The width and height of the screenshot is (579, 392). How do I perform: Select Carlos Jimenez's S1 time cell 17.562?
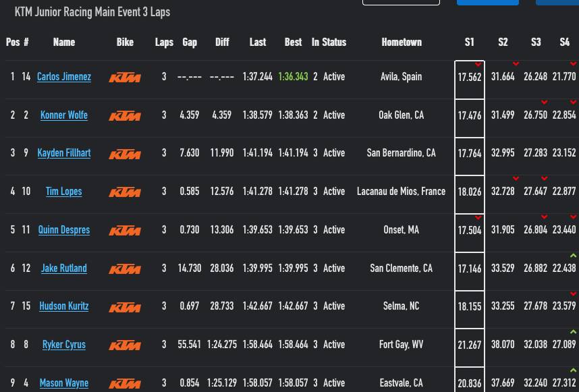click(470, 78)
